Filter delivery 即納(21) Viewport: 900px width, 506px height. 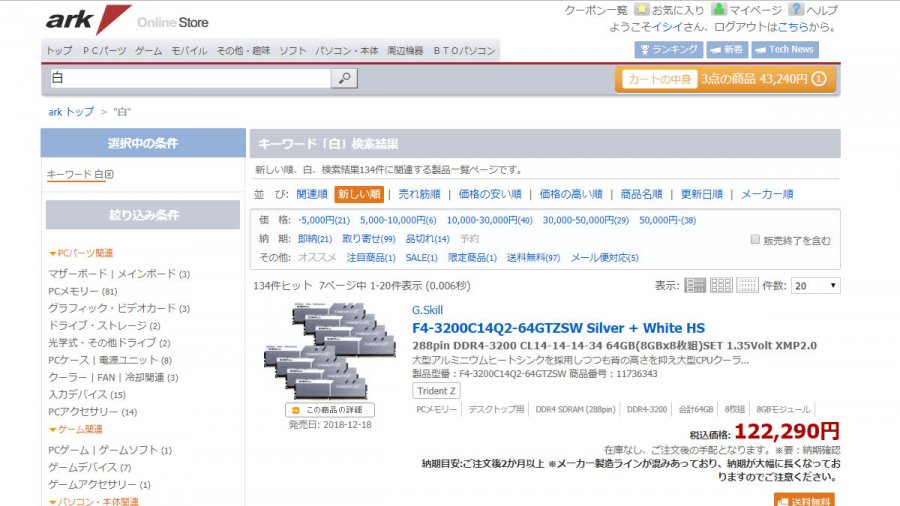(315, 239)
